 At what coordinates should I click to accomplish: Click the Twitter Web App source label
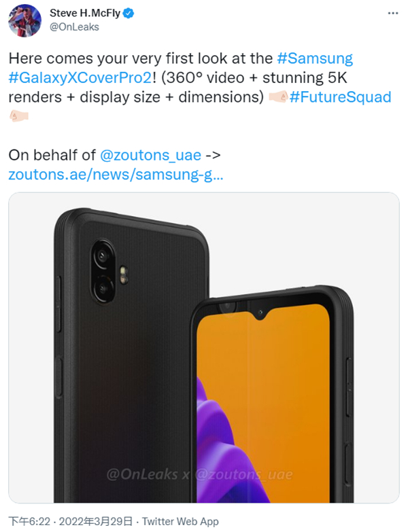tap(180, 521)
